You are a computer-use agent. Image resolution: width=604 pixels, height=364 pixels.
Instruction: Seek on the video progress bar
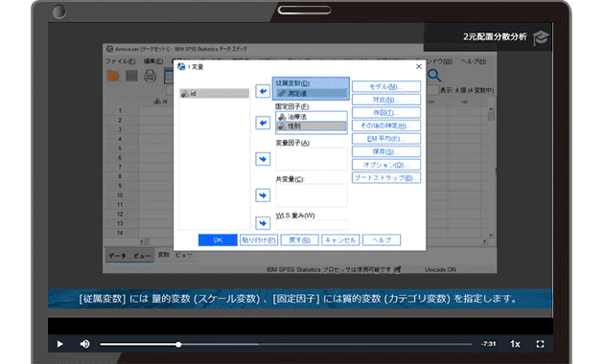[x=286, y=345]
